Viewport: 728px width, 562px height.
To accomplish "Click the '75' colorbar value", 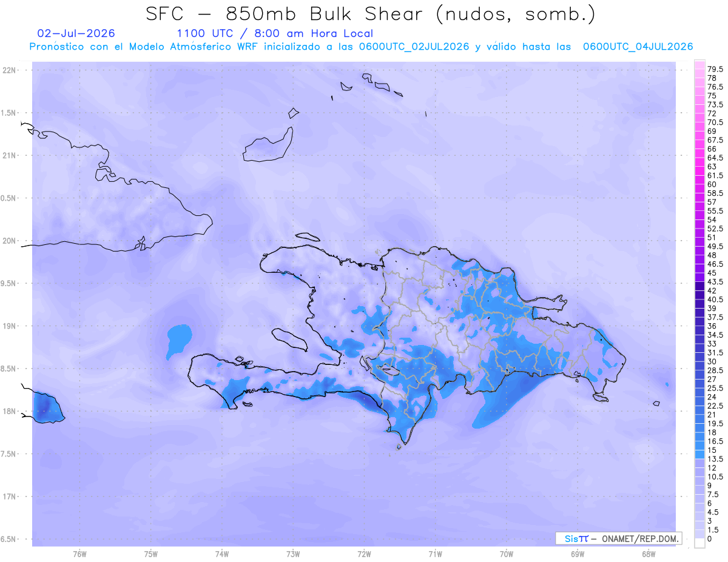I will 712,96.
